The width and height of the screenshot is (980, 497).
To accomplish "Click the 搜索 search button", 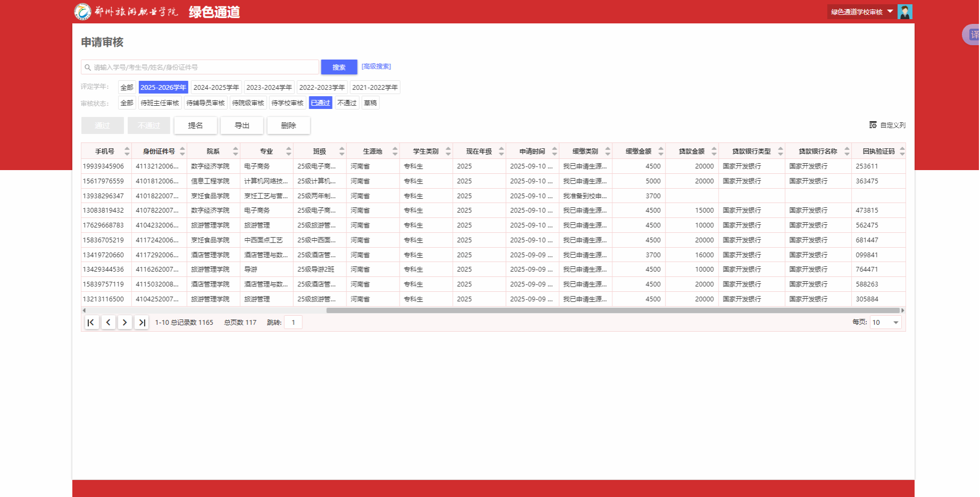I will coord(339,67).
